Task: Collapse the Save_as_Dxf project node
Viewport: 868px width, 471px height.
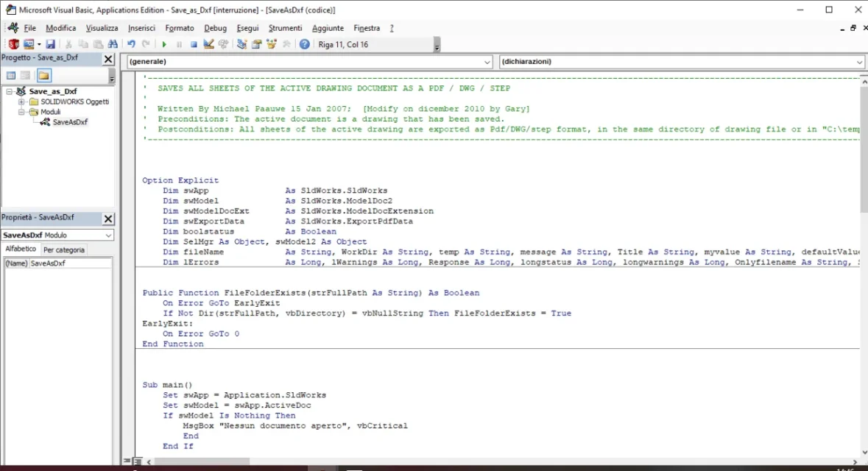Action: pos(10,91)
